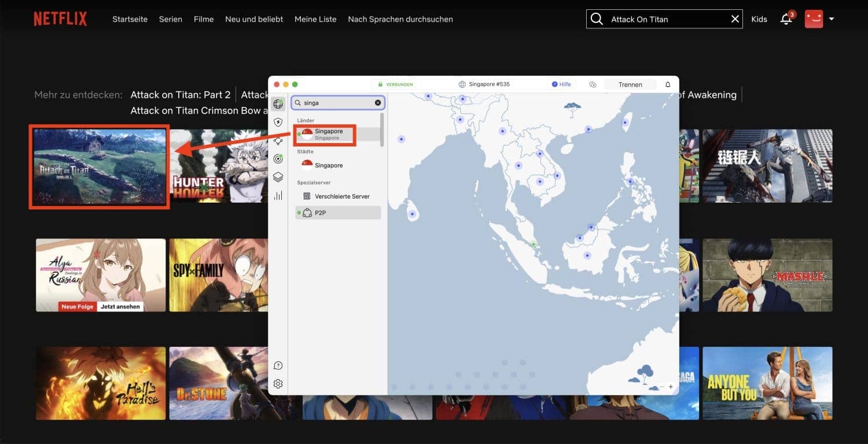Open the Alya Feelings in Russian thumbnail

coord(101,275)
